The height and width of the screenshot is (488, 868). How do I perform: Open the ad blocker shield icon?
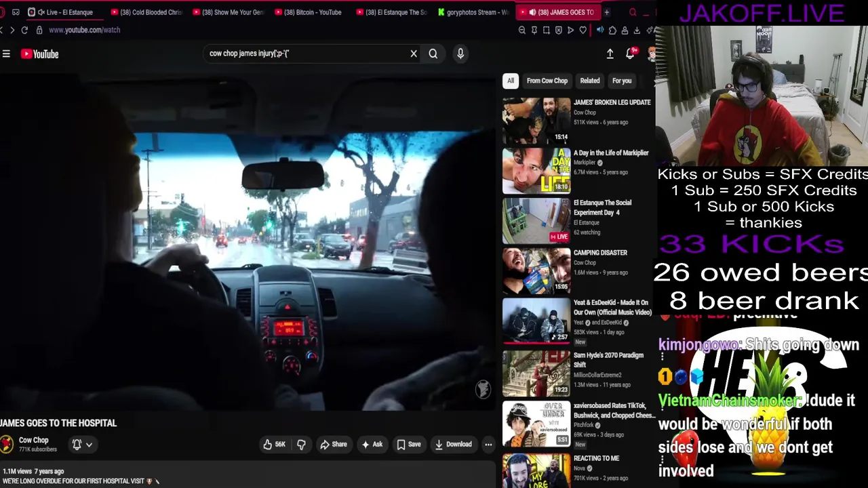pos(559,30)
